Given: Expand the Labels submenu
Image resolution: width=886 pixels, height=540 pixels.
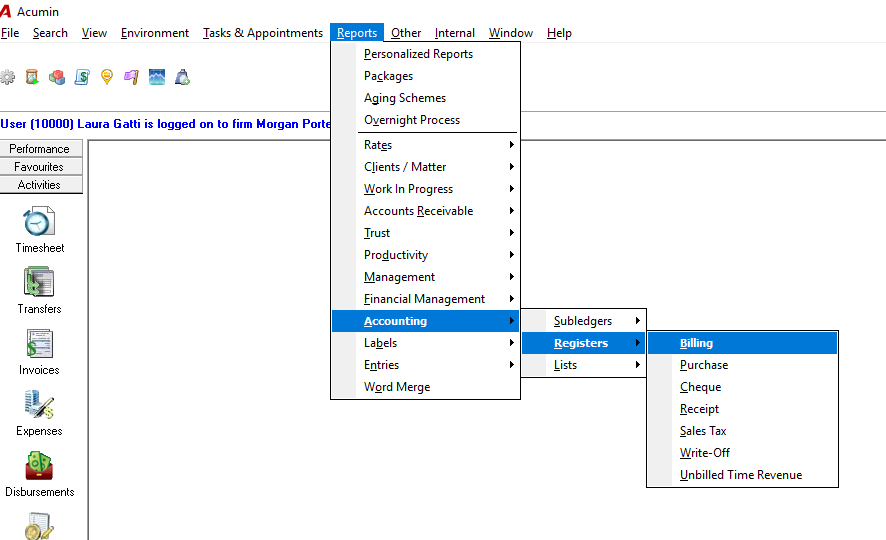Looking at the screenshot, I should pyautogui.click(x=425, y=343).
